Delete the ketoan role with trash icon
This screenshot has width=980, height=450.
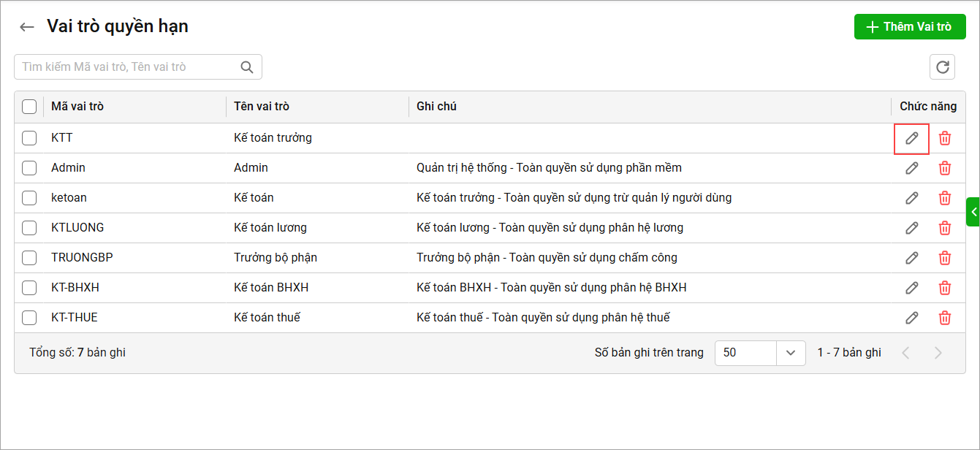coord(945,198)
